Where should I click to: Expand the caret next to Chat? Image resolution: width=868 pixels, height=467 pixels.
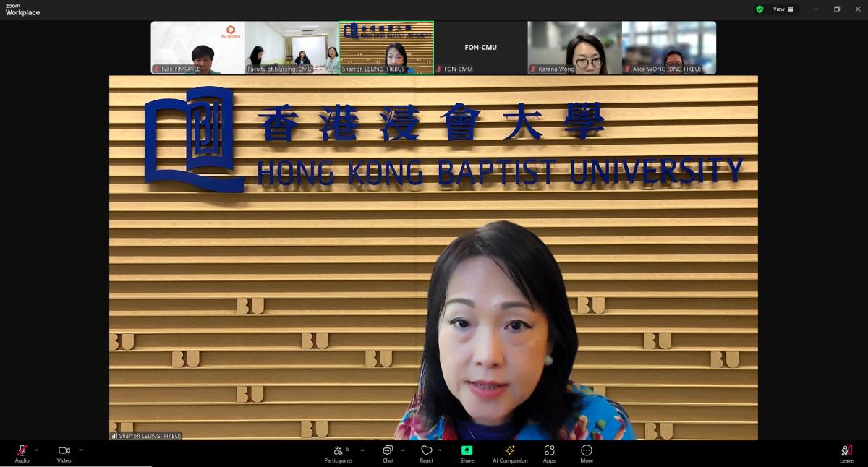(403, 450)
